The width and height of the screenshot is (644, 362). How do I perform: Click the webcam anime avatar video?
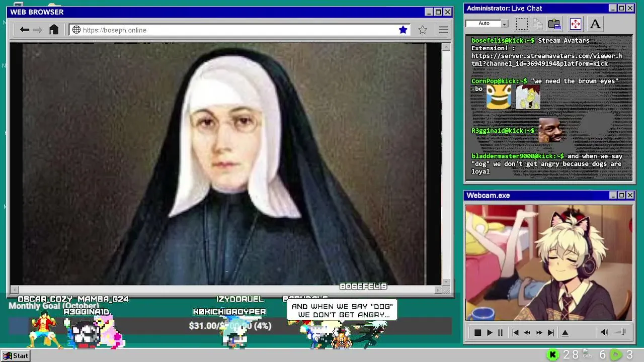tap(549, 262)
